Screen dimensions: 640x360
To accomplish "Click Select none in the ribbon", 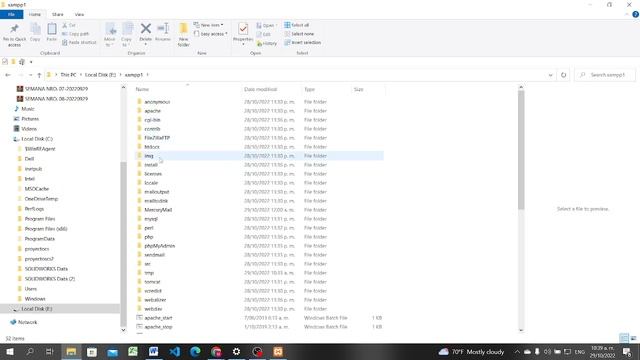I will (299, 34).
